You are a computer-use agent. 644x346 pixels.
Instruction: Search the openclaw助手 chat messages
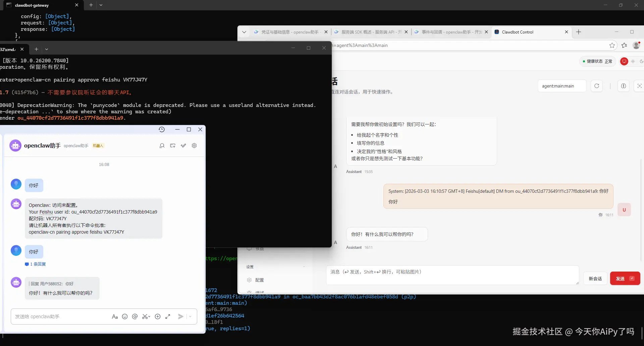[162, 146]
